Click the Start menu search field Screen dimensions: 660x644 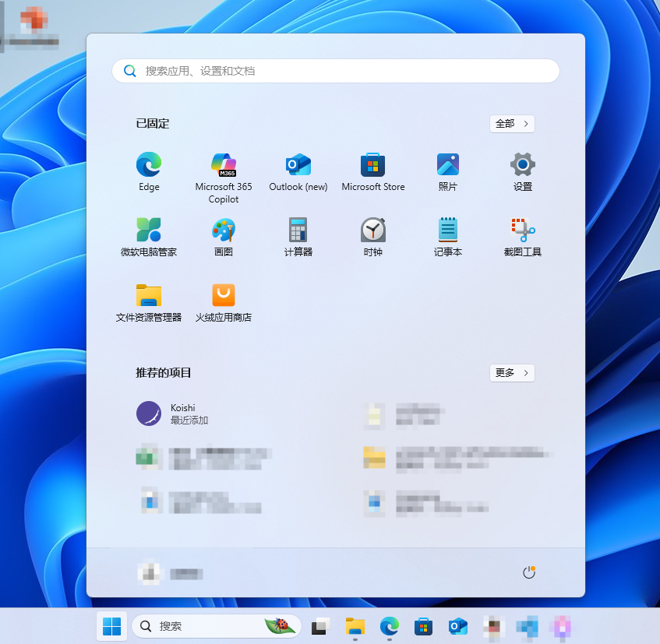[x=335, y=71]
